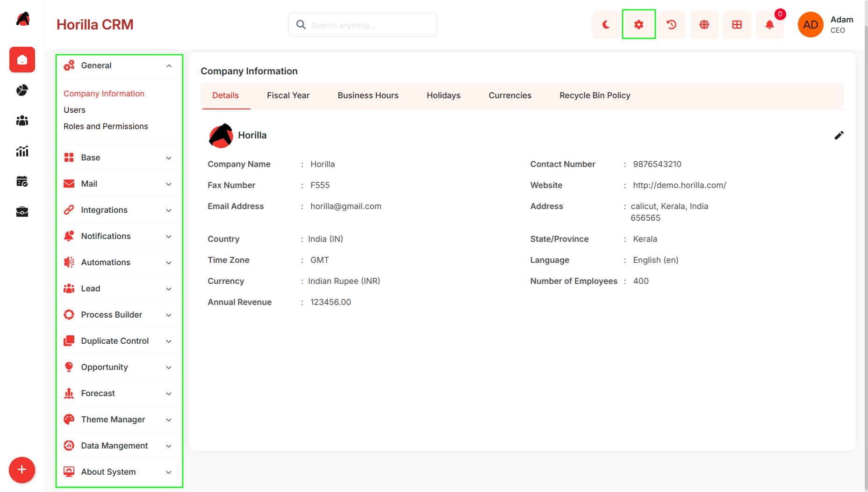Open the Company Information link
Image resolution: width=868 pixels, height=492 pixels.
point(104,94)
